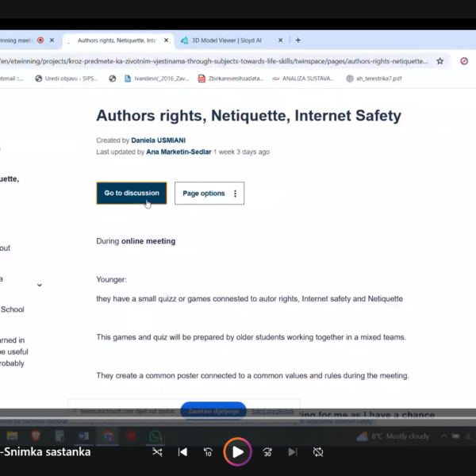
Task: Expand the sidebar chevron arrow
Action: point(40,285)
